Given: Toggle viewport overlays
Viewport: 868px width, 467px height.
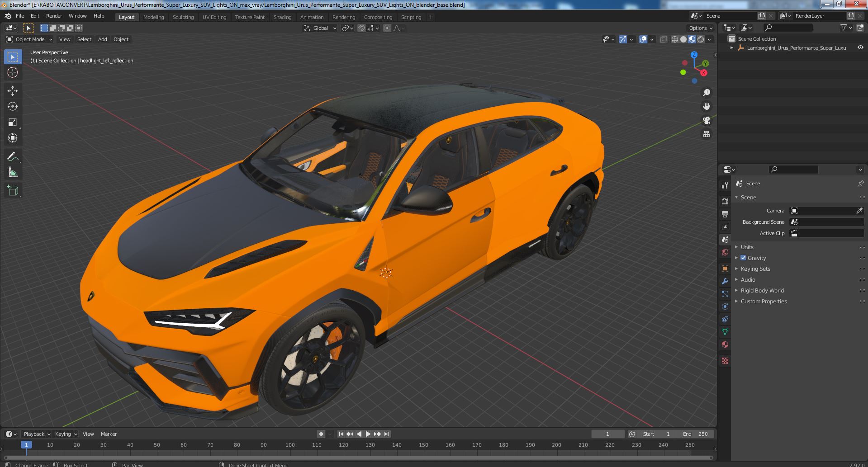Looking at the screenshot, I should tap(643, 39).
